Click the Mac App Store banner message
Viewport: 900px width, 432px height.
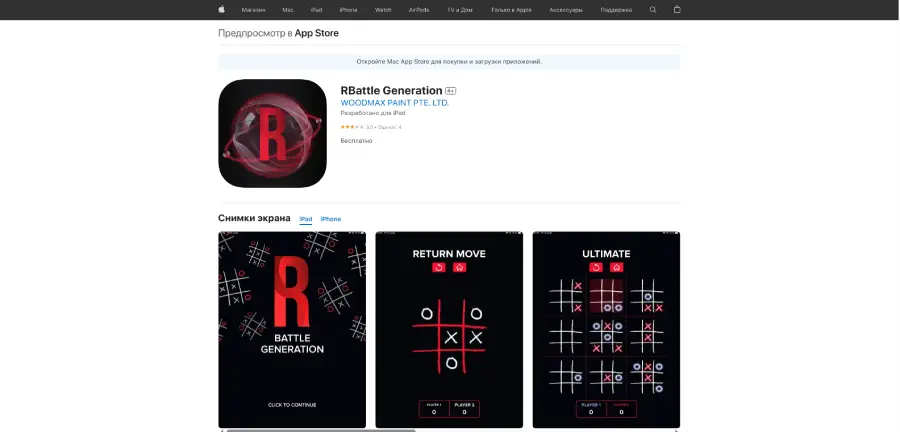tap(449, 61)
